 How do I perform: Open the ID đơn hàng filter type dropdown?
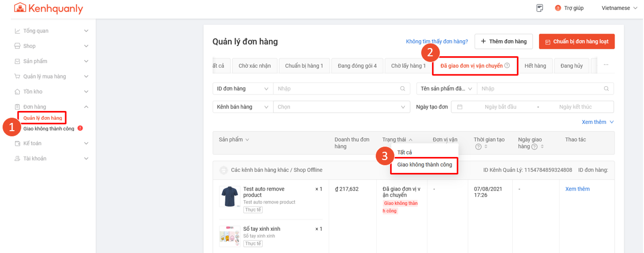(243, 89)
